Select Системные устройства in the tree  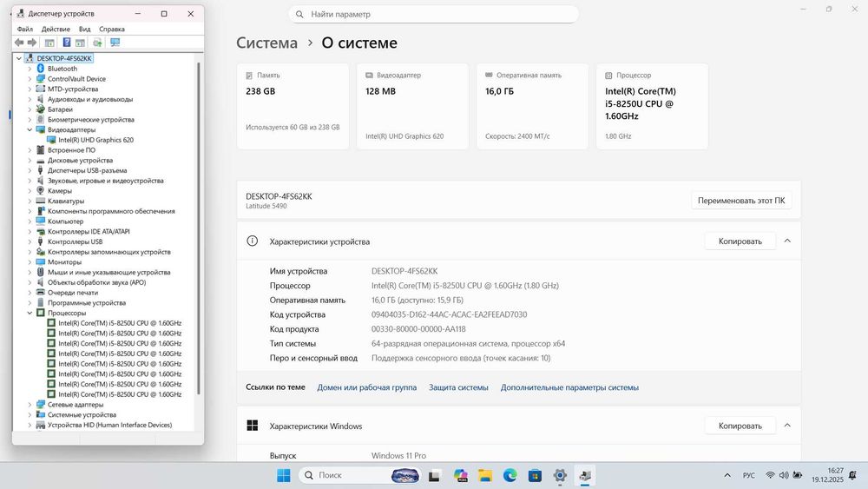tap(82, 415)
